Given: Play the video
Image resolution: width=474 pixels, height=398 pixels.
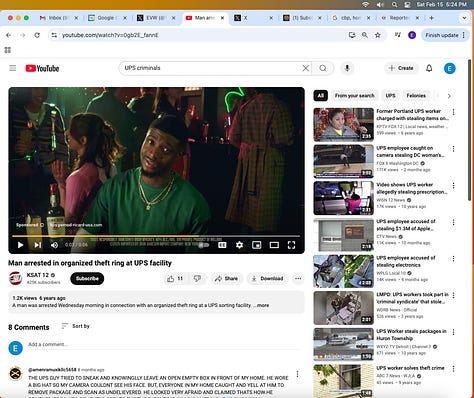Looking at the screenshot, I should [x=20, y=245].
